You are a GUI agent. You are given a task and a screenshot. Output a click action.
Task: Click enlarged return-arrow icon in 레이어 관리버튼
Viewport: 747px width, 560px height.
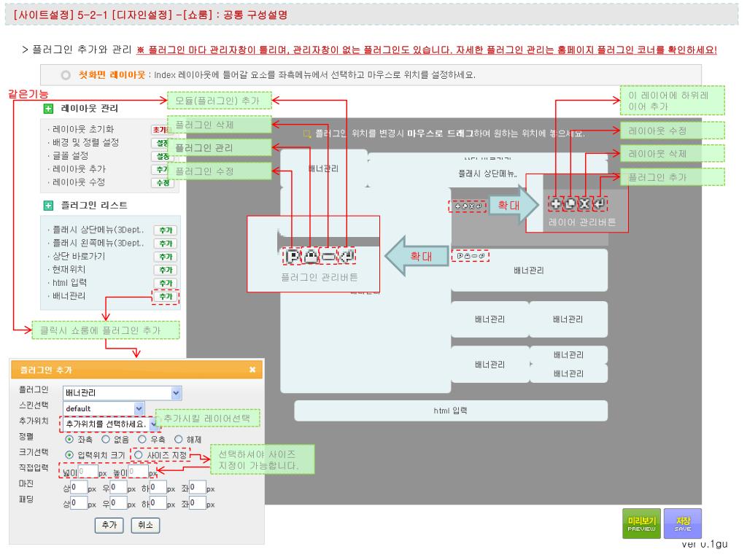coord(600,204)
